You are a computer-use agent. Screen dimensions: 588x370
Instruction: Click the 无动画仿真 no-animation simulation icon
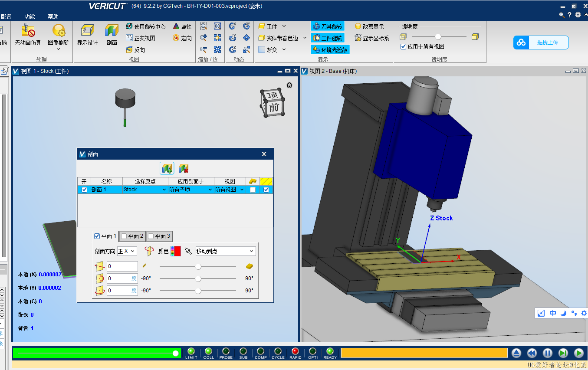pos(28,30)
